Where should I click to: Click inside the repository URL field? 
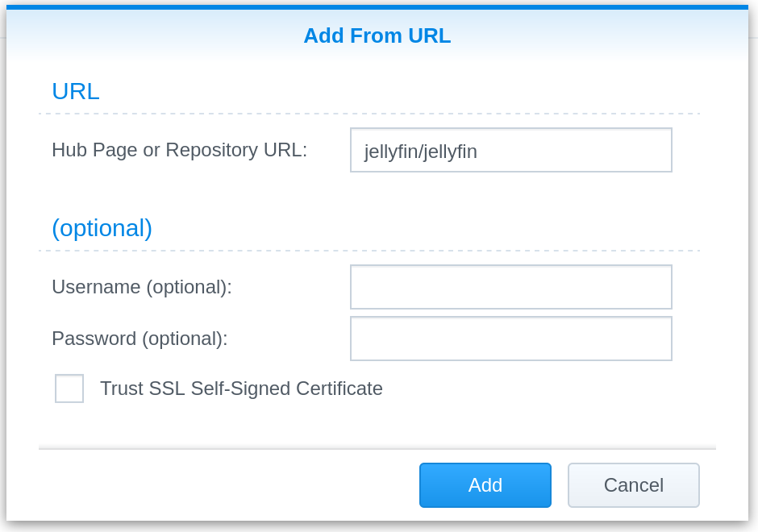510,150
